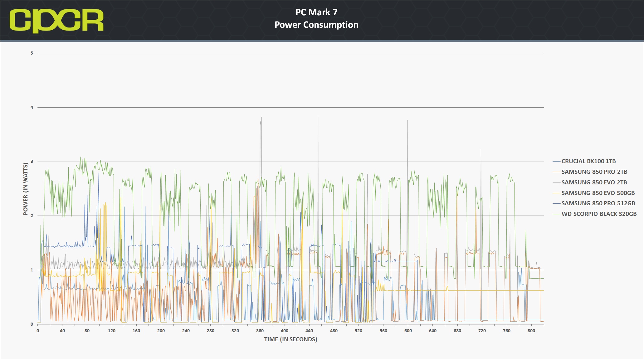The height and width of the screenshot is (360, 644).
Task: Click the x-axis tick label 80
Action: click(x=87, y=331)
